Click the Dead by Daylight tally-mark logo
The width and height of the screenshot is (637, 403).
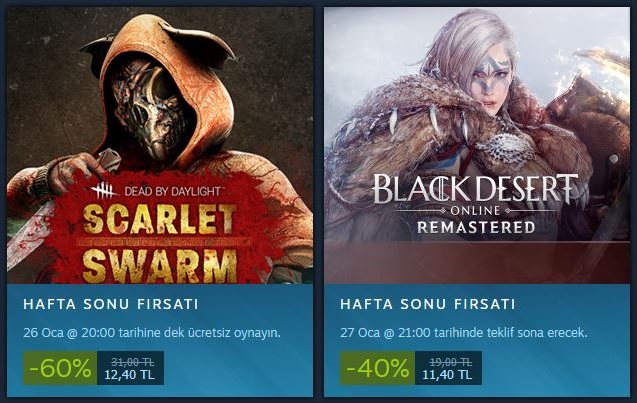coord(104,191)
